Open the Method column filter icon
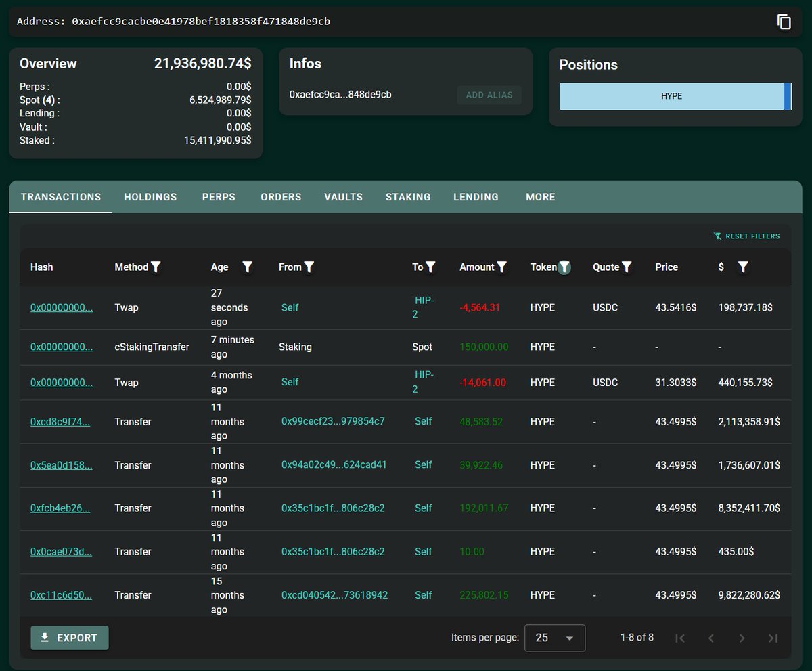 click(x=156, y=267)
